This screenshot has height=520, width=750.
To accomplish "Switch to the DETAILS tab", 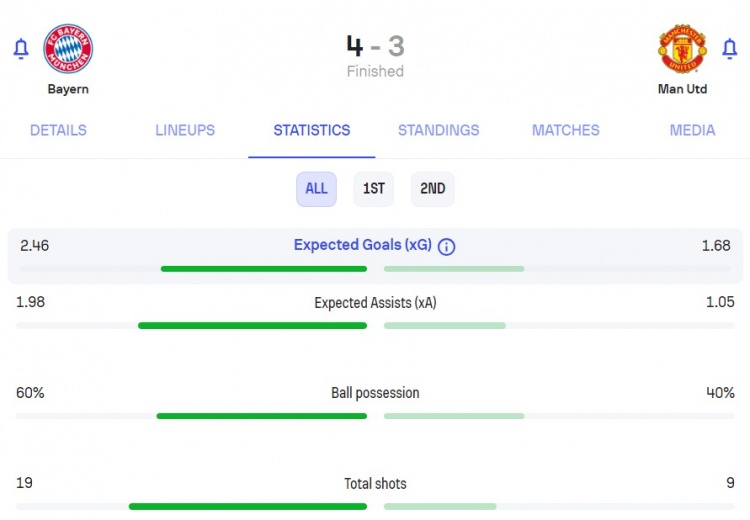I will point(58,130).
